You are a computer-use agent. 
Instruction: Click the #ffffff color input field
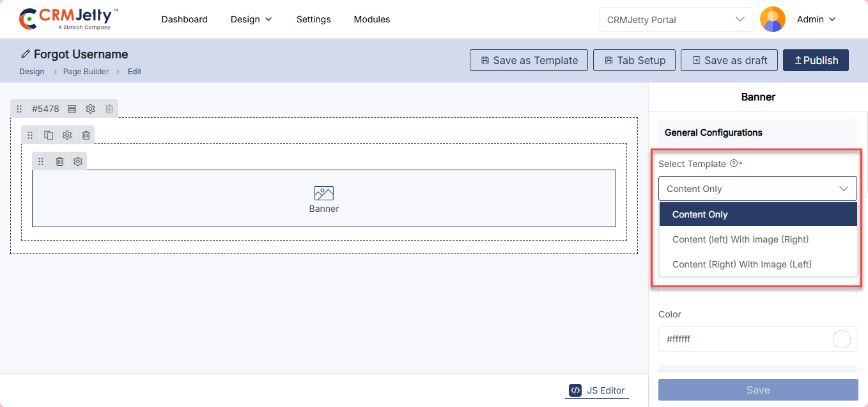[741, 339]
